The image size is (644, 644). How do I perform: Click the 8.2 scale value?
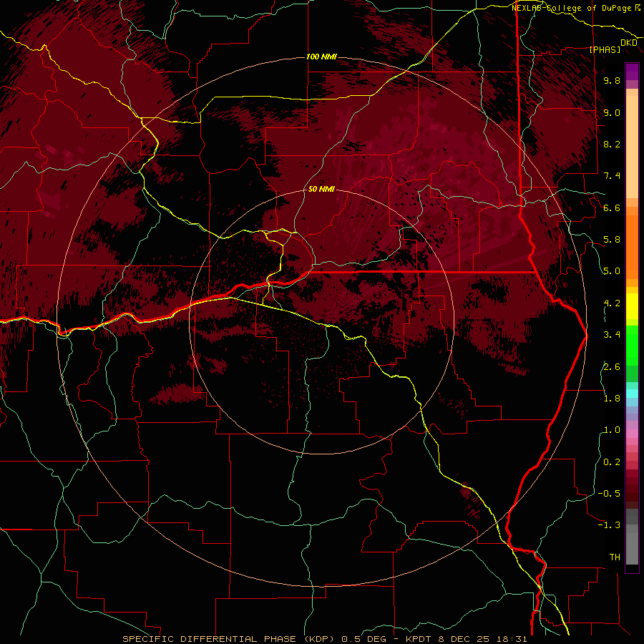(612, 144)
